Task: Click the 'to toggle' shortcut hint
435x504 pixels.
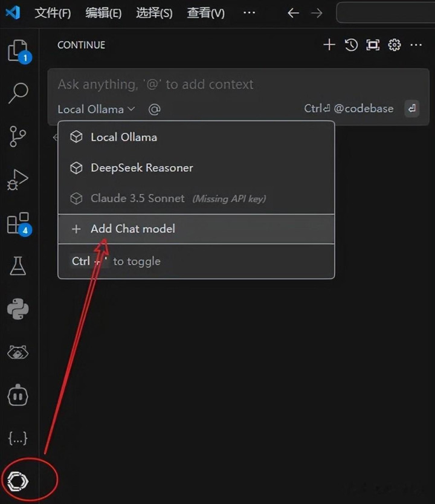Action: pyautogui.click(x=137, y=261)
